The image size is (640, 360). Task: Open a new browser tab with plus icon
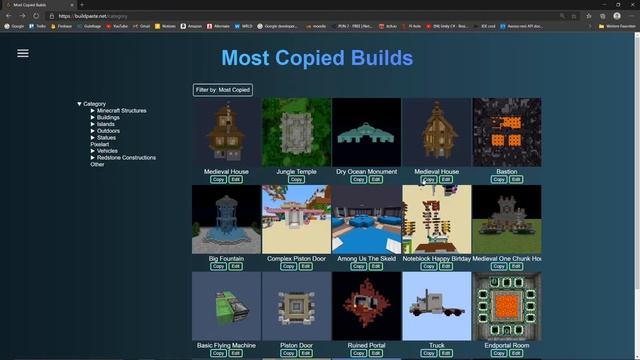(82, 5)
